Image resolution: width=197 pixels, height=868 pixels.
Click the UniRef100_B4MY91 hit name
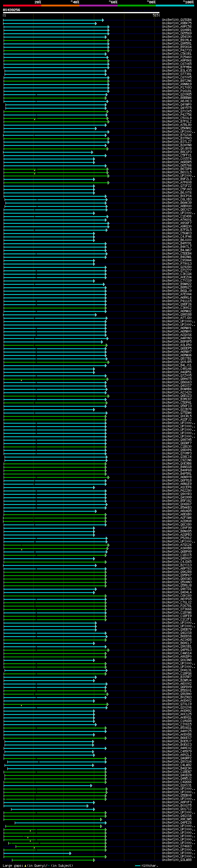(177, 243)
